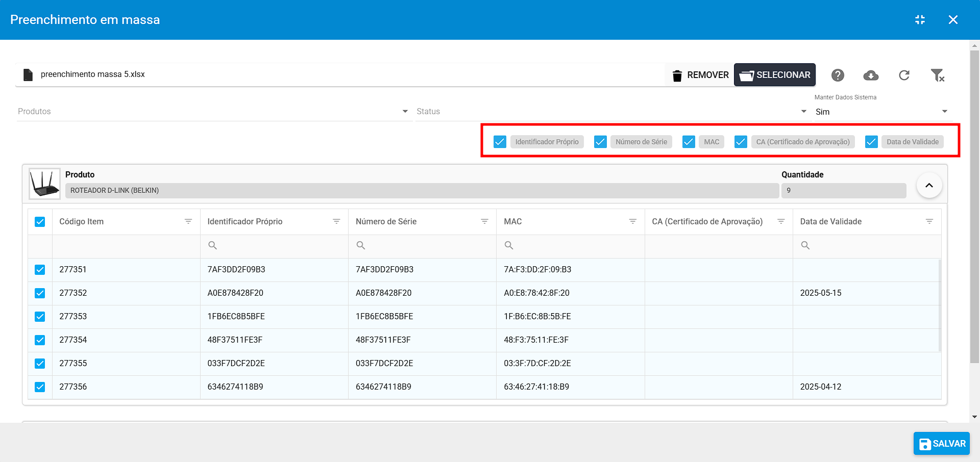Clear filters with the funnel icon
This screenshot has height=462, width=980.
point(938,75)
